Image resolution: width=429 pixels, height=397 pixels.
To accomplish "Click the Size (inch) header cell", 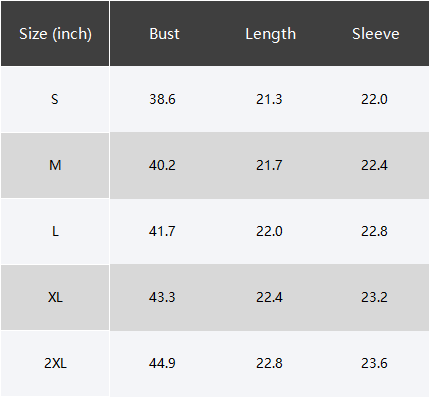I will click(x=55, y=34).
